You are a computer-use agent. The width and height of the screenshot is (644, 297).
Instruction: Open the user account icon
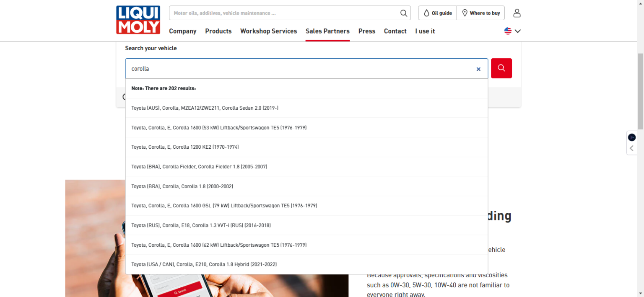pos(517,13)
